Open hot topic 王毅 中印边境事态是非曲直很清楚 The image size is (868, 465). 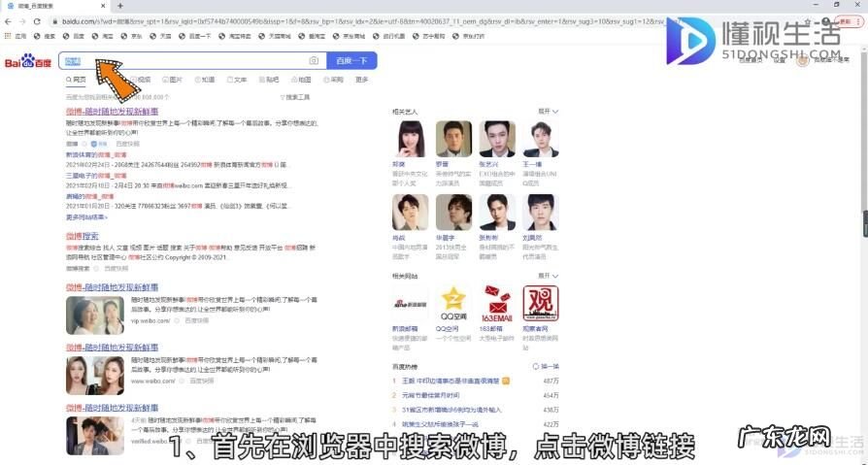451,381
